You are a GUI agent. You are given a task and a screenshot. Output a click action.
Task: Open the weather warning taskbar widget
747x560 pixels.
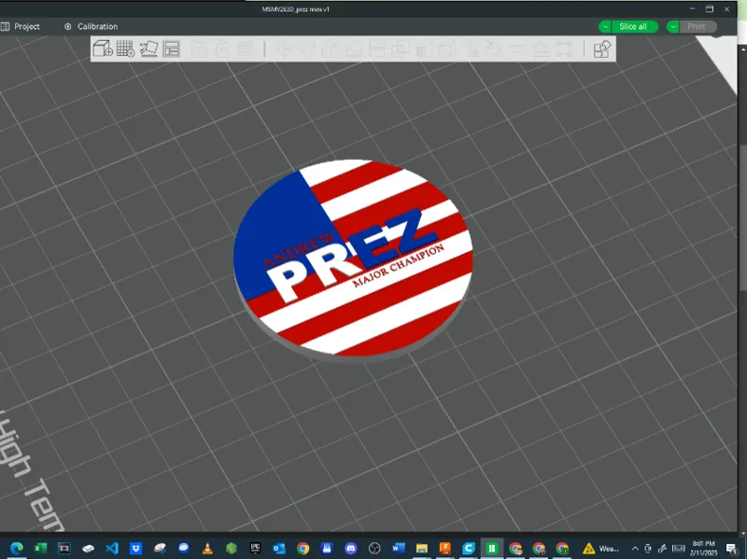[600, 549]
